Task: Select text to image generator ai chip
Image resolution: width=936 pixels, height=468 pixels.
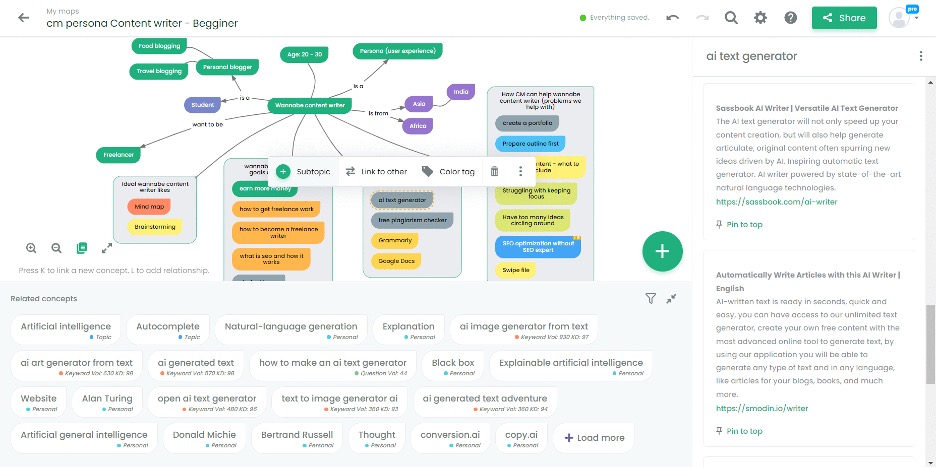Action: coord(339,402)
